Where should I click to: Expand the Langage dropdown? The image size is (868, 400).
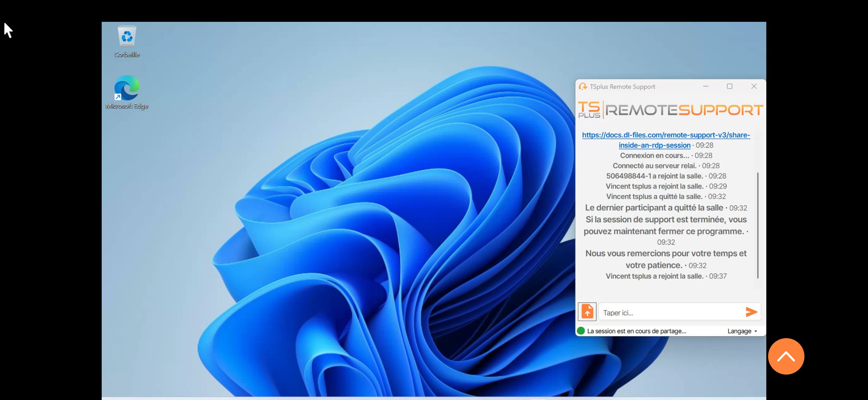click(x=742, y=331)
